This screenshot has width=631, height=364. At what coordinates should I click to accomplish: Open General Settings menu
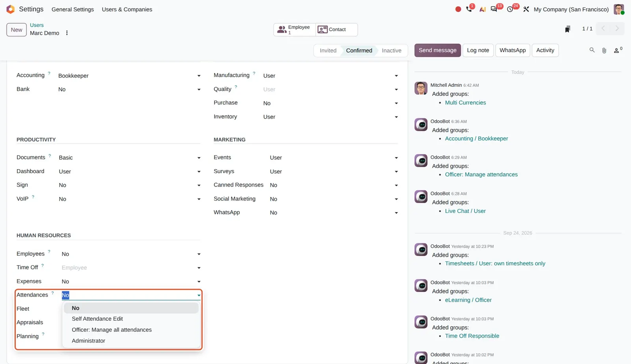(73, 9)
